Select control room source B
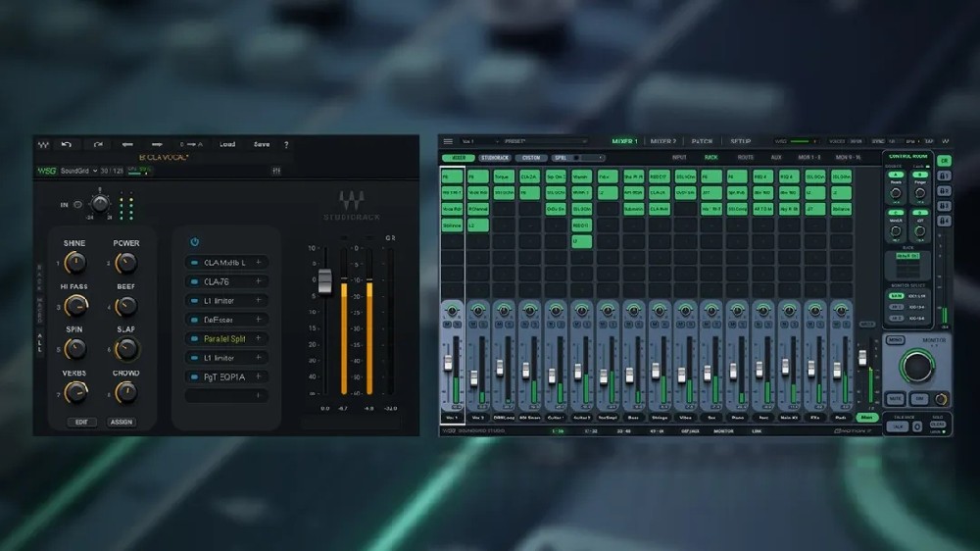 point(920,175)
